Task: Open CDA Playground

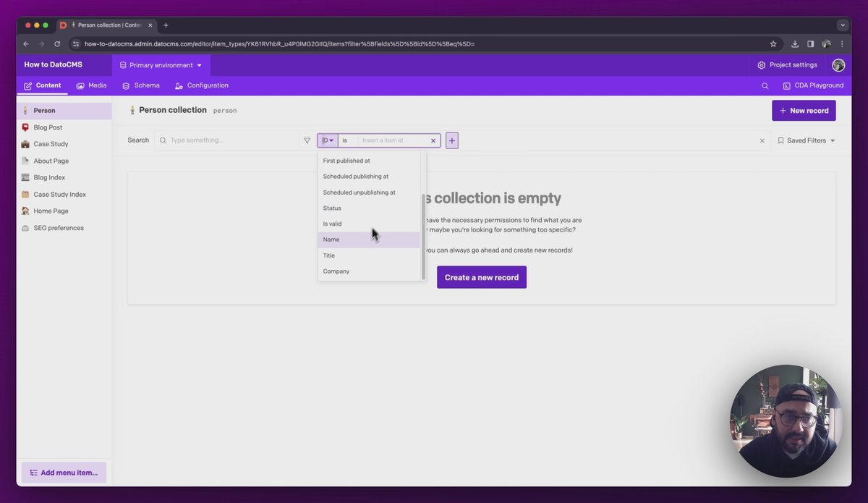Action: click(x=813, y=85)
